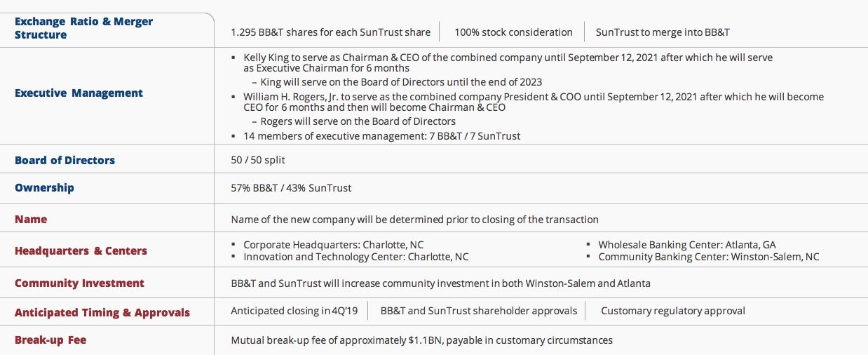
Task: Click the Exchange Ratio & Merger Structure heading
Action: click(x=83, y=28)
